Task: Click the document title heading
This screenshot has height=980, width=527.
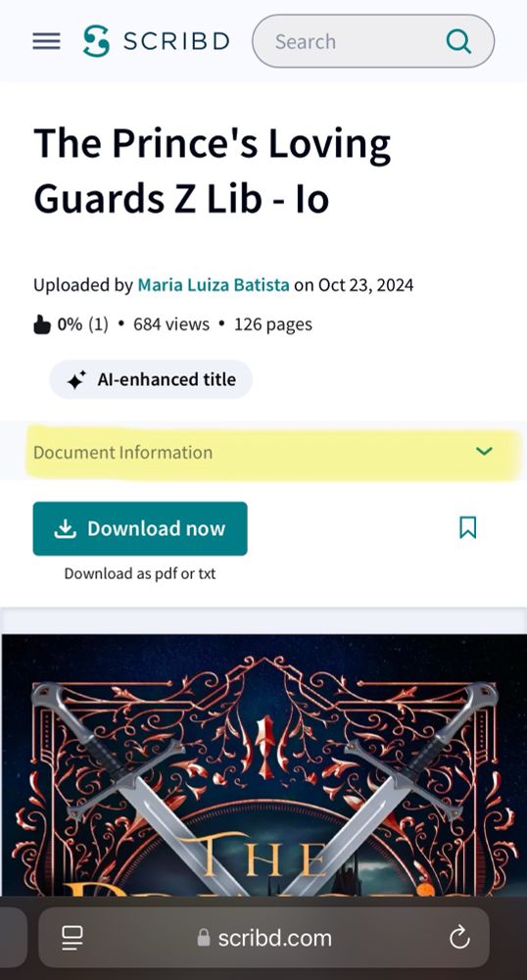Action: point(213,171)
